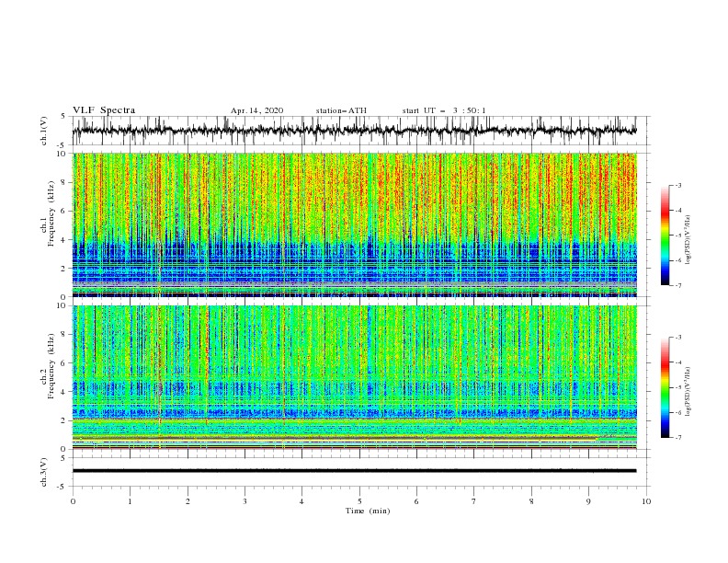This screenshot has width=728, height=563.
Task: Click the "VLF Spectra" title text
Action: [x=104, y=110]
